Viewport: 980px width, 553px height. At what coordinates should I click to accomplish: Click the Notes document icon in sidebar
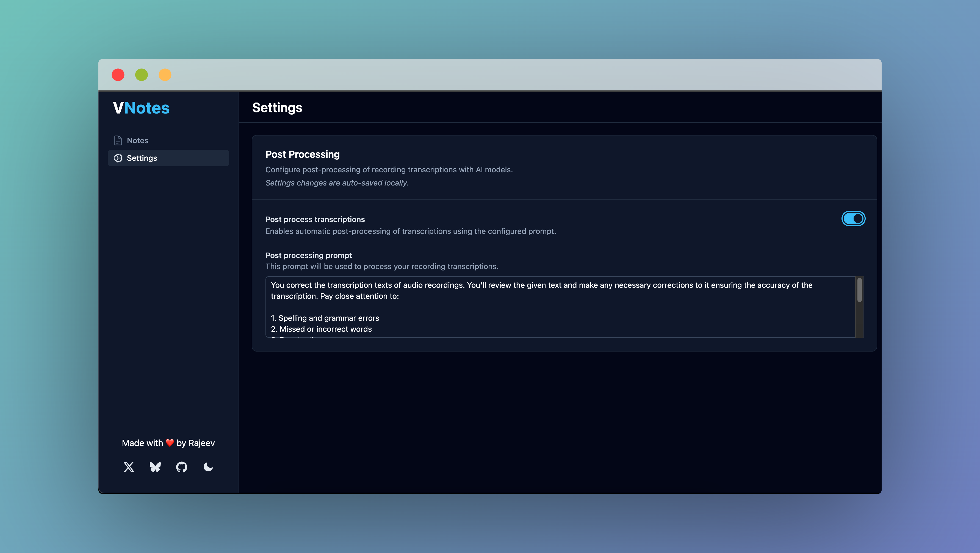coord(118,140)
